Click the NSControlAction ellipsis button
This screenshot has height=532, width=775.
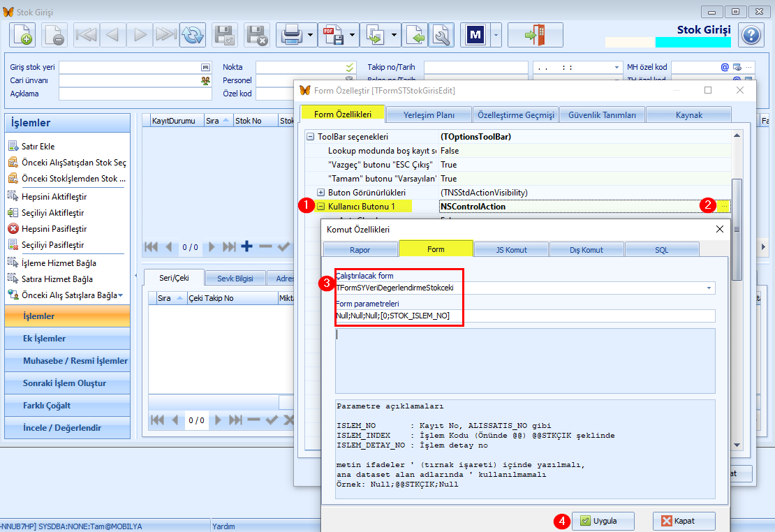(x=724, y=206)
